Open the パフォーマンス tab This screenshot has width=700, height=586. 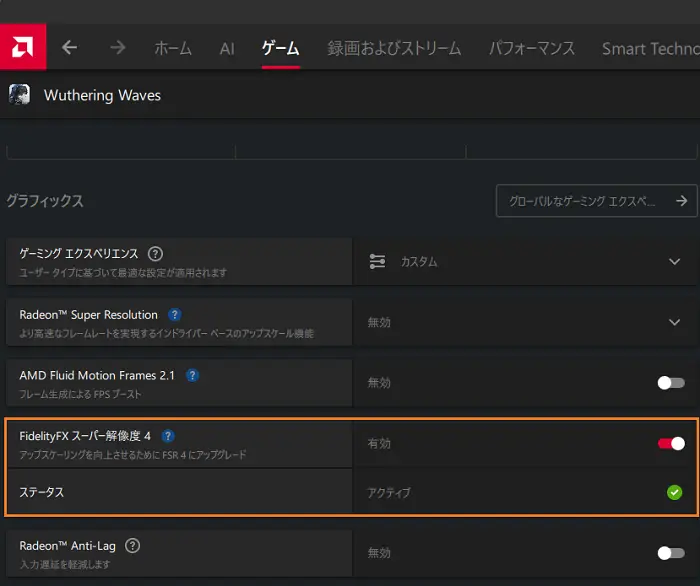531,48
